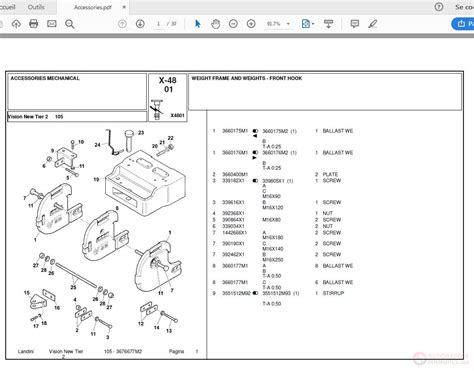Open the help question mark icon
The height and width of the screenshot is (371, 474).
pyautogui.click(x=439, y=7)
